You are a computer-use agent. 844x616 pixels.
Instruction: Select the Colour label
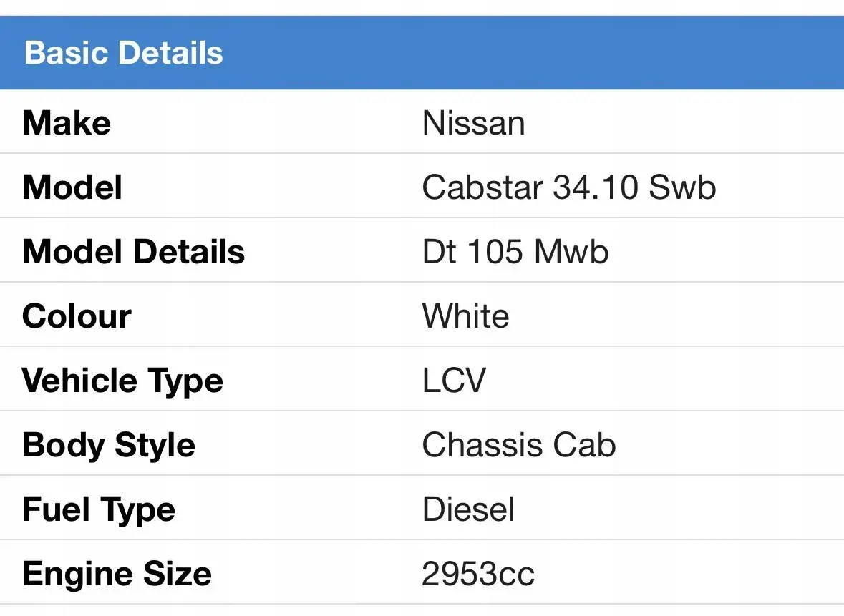(77, 316)
